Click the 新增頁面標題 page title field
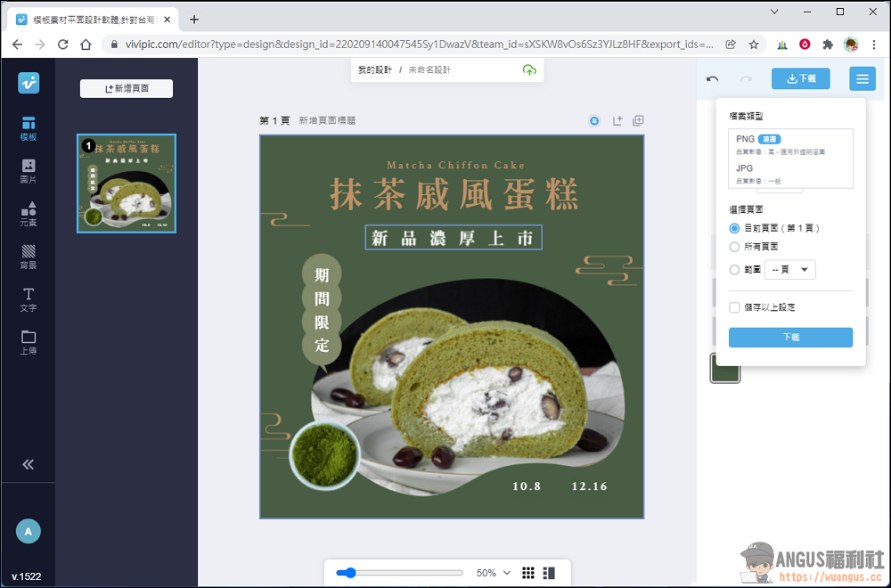Screen dimensions: 891x588 coord(327,120)
